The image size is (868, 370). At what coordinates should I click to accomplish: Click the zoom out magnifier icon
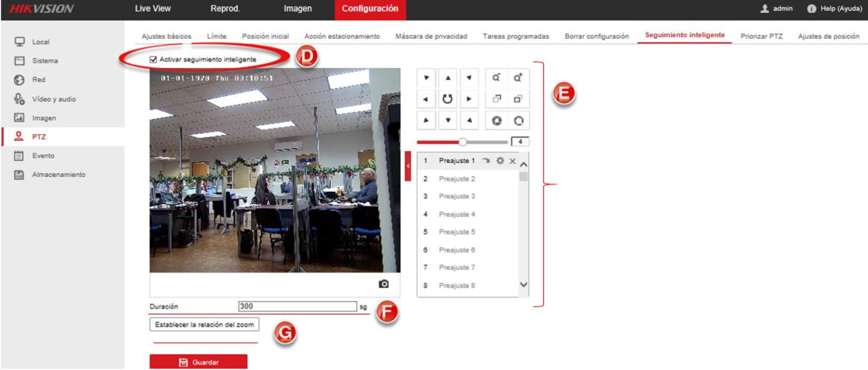[497, 78]
